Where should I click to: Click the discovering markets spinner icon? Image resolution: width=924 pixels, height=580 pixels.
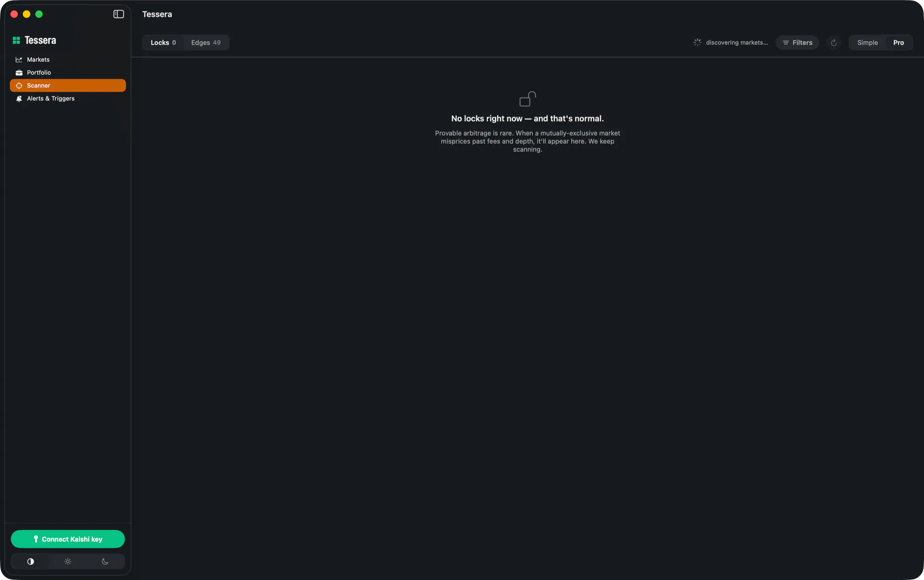click(697, 42)
